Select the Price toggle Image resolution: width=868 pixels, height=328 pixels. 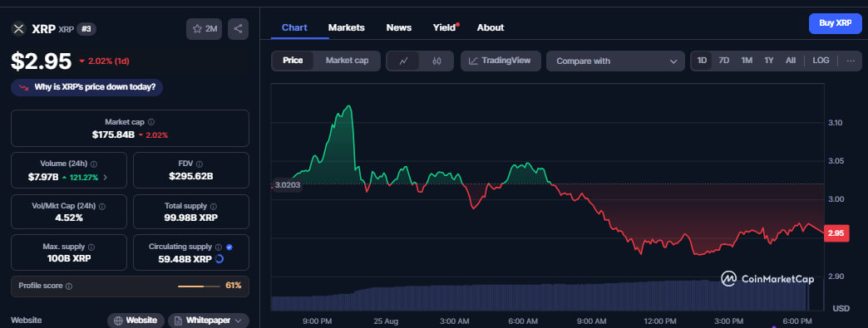[x=293, y=61]
